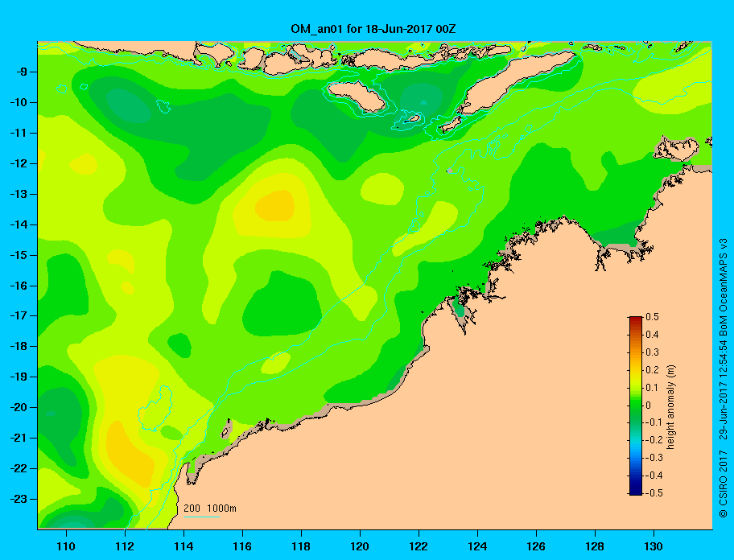Click the latitude axis label '-11'
This screenshot has width=734, height=560.
(x=19, y=133)
